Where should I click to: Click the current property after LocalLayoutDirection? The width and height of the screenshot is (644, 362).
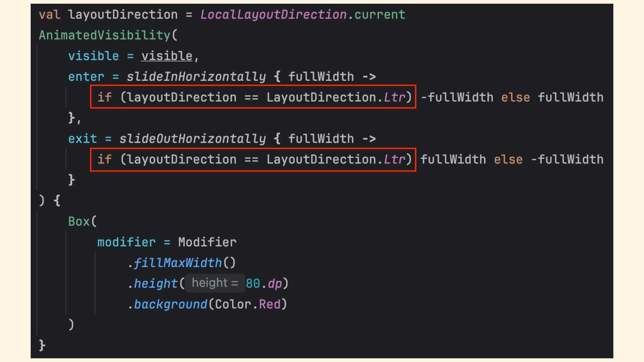click(380, 15)
